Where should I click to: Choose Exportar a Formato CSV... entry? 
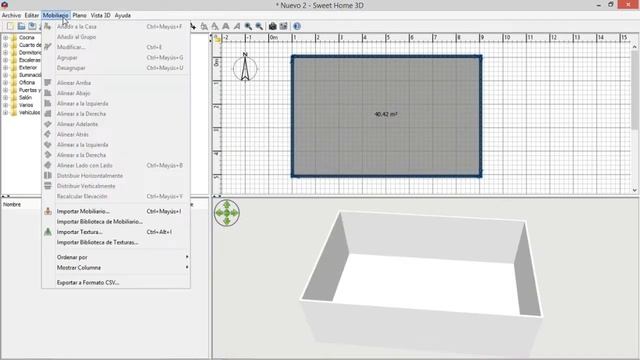click(x=116, y=282)
